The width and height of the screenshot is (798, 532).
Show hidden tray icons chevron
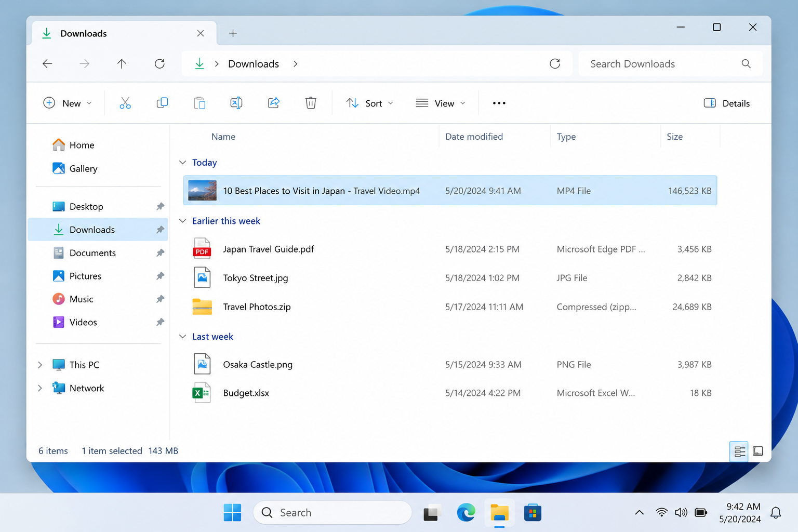(640, 513)
